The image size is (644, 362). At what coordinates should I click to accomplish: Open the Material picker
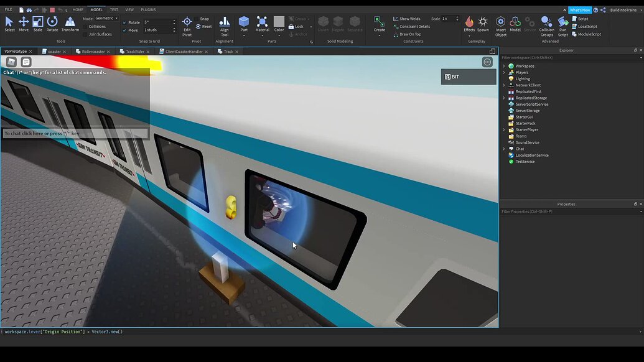click(262, 24)
